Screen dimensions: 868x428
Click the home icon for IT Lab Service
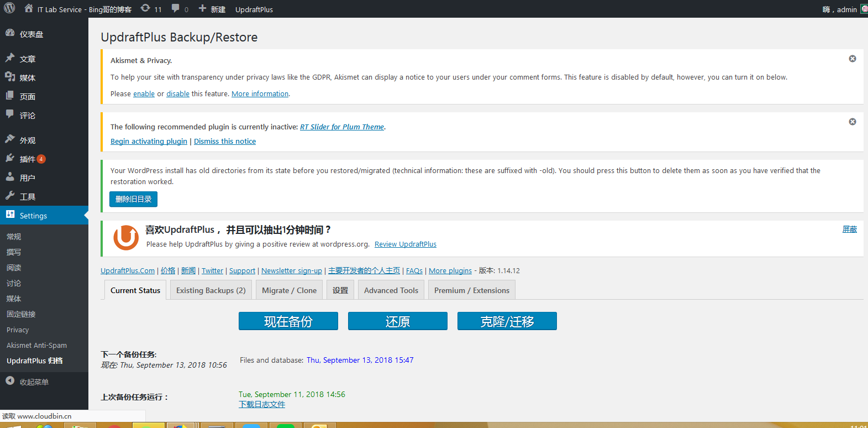point(29,8)
